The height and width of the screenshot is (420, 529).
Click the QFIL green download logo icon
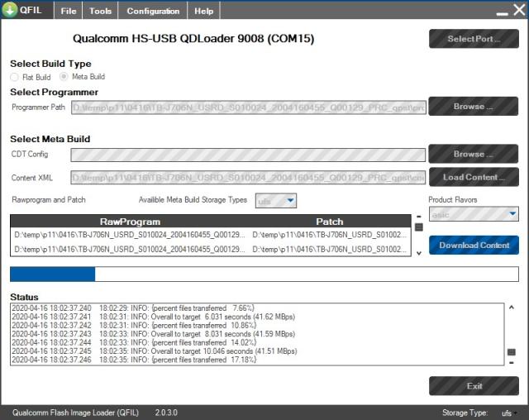10,10
